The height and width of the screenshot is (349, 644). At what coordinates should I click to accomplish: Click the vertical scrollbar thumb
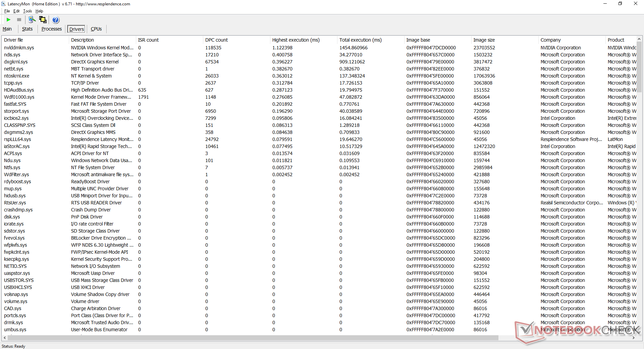pyautogui.click(x=639, y=67)
